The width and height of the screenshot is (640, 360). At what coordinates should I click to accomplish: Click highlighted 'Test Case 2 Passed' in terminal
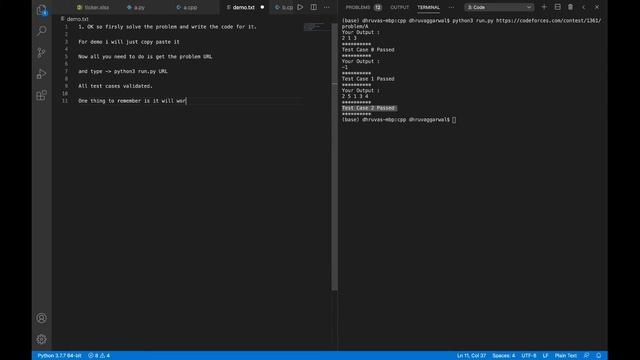pos(369,108)
